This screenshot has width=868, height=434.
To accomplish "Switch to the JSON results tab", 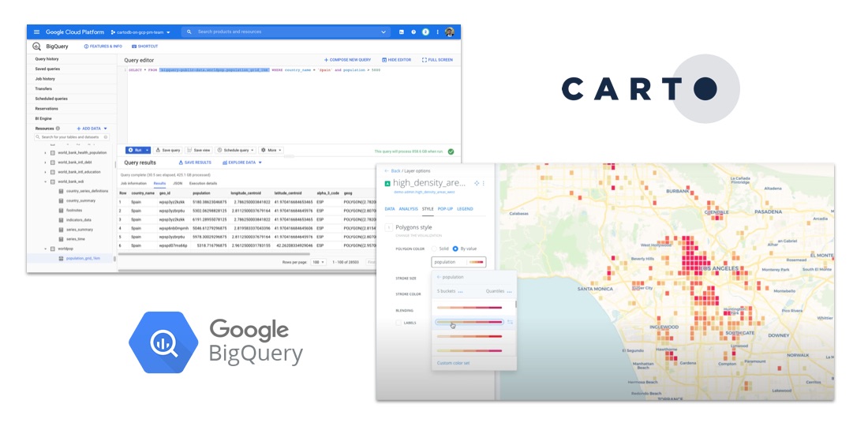I will (x=178, y=183).
